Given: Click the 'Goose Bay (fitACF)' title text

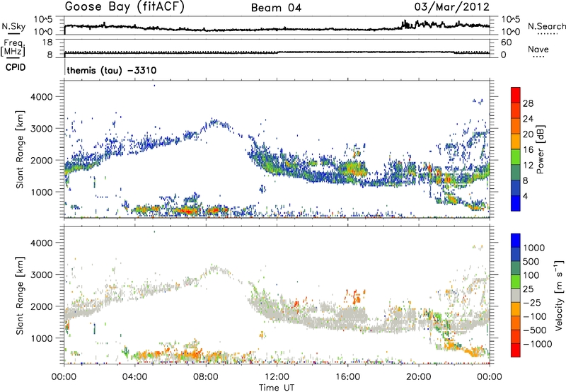Looking at the screenshot, I should pos(125,7).
